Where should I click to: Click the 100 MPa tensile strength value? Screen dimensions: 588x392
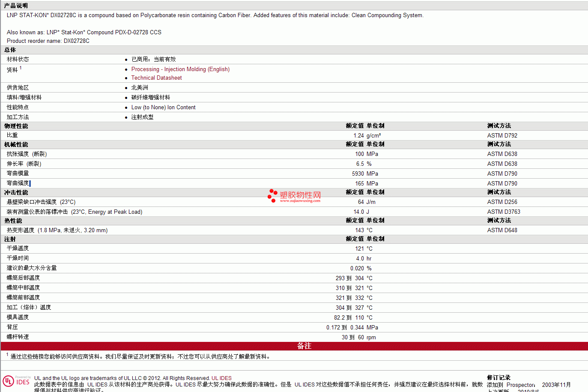point(367,154)
